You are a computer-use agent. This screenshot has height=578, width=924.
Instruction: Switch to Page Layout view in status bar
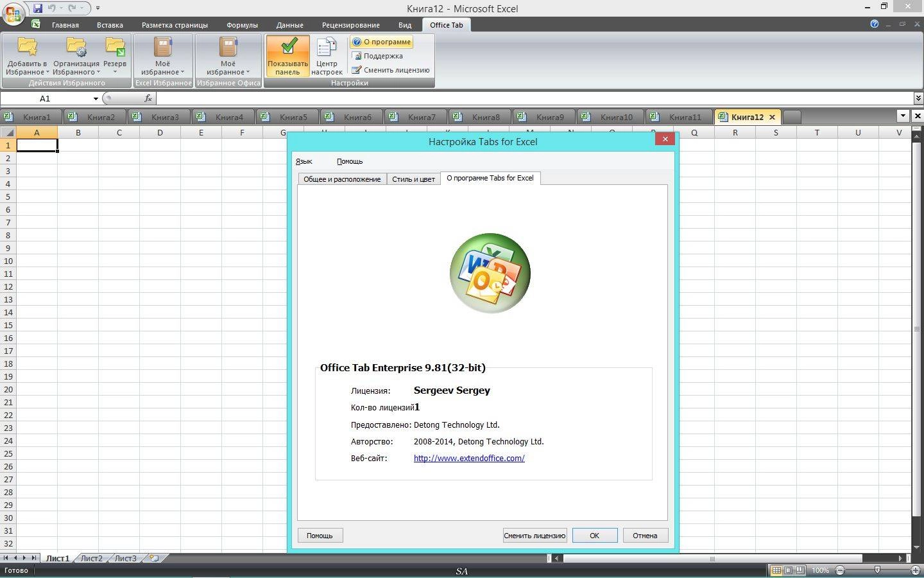[x=789, y=570]
